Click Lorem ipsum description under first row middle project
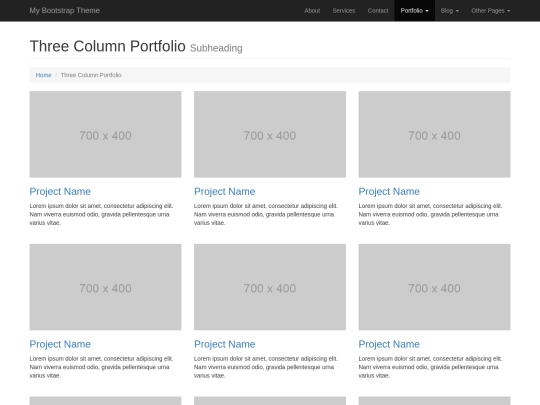 pyautogui.click(x=266, y=214)
